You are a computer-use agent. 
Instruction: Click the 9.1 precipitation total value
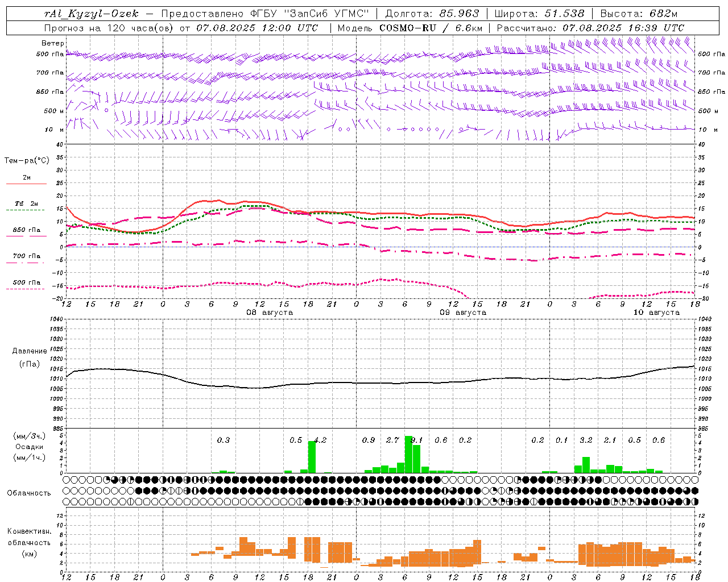(416, 440)
